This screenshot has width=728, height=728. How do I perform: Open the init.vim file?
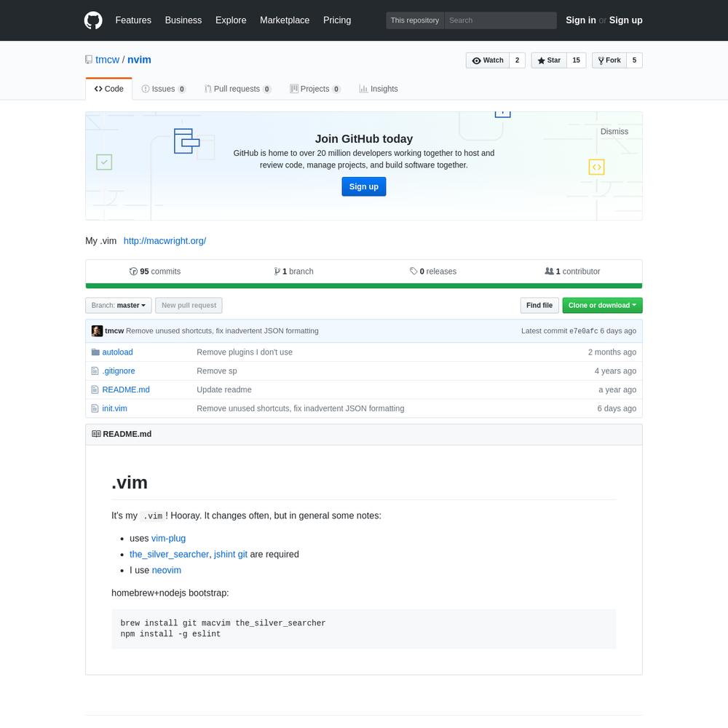115,408
